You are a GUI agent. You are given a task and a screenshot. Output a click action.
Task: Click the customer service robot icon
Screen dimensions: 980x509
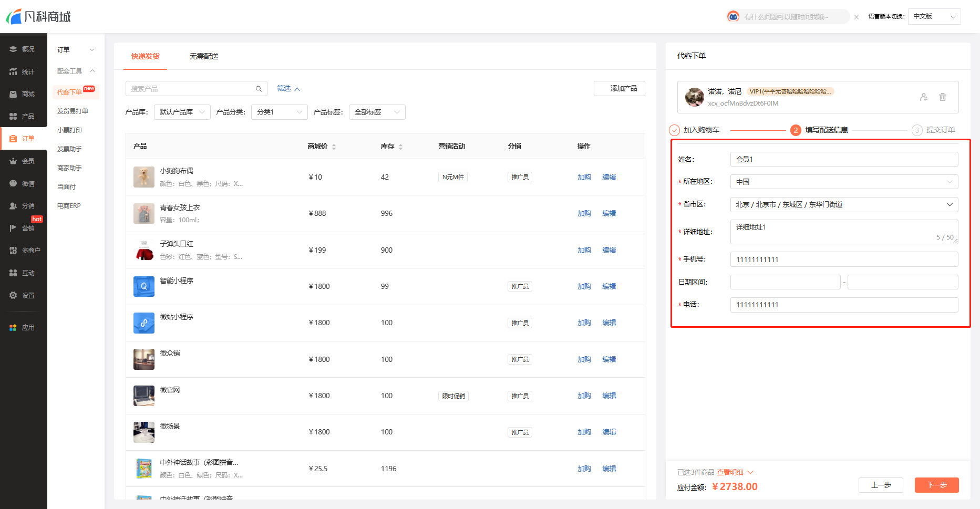[x=733, y=17]
